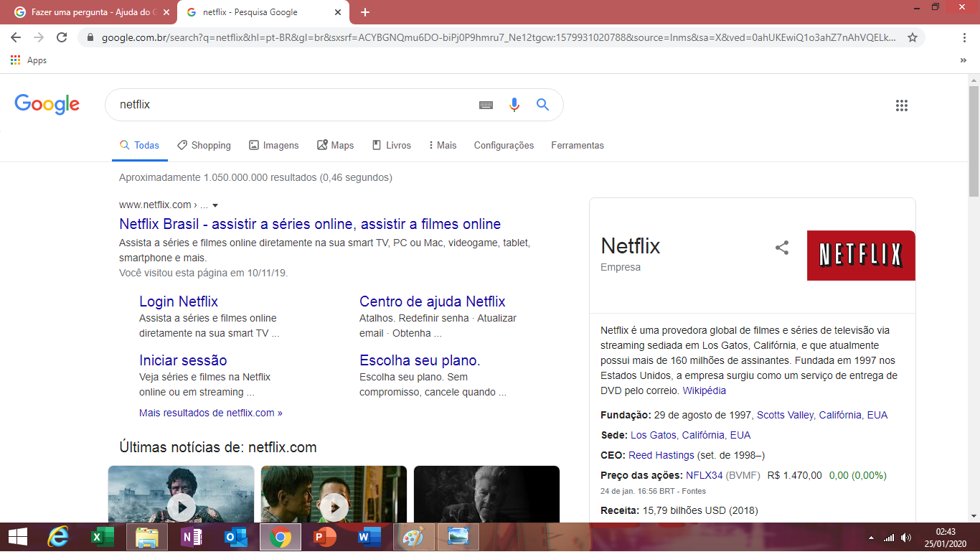Open the Escolha seu plano sitelink
980x557 pixels.
(420, 360)
